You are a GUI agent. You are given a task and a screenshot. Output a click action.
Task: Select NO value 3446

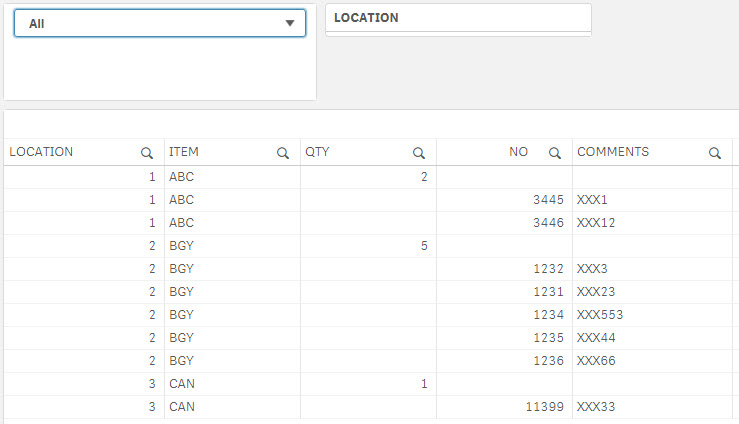548,223
